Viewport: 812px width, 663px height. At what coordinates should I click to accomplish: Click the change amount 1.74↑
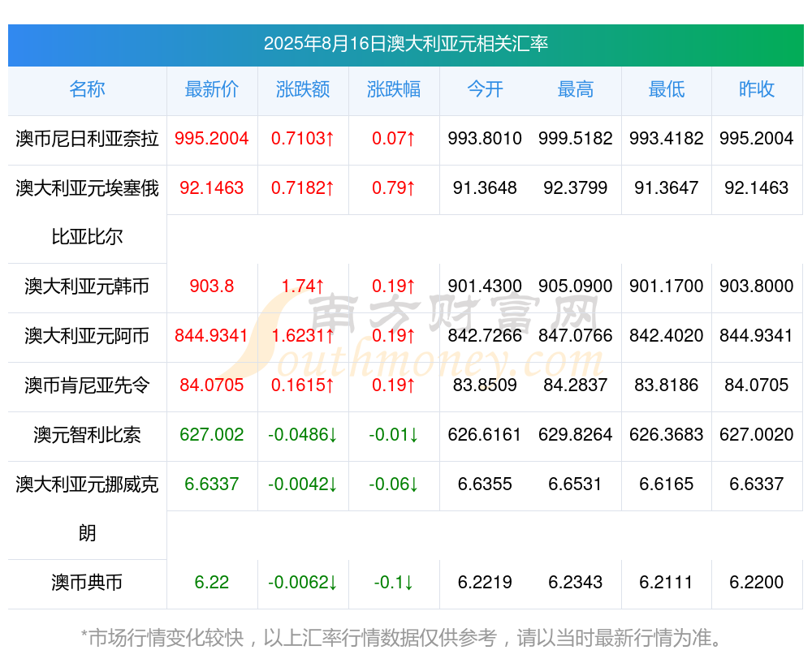click(303, 286)
